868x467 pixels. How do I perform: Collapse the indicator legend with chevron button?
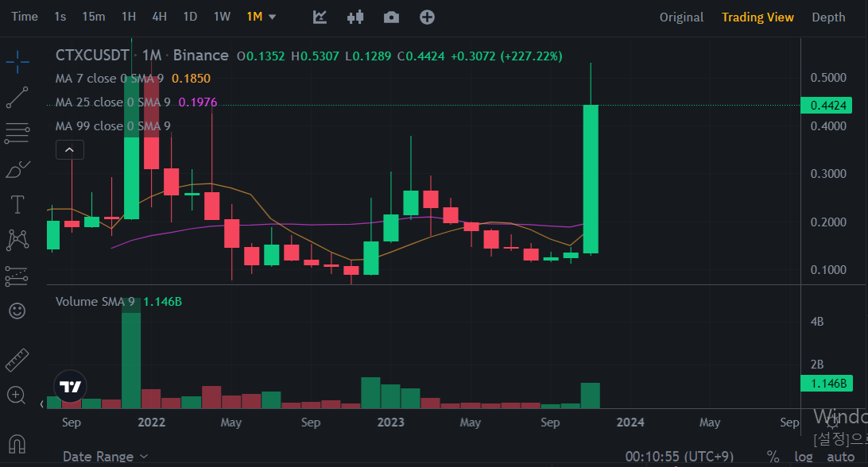coord(70,150)
